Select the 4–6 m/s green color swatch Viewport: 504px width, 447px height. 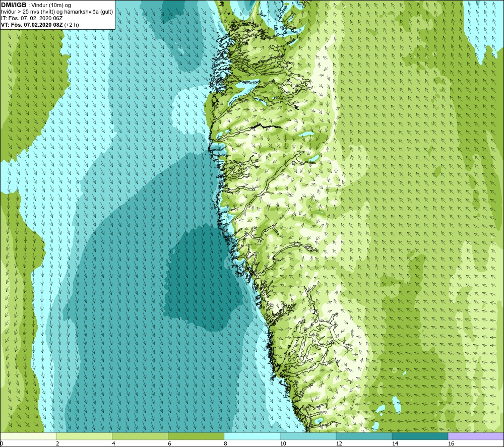click(140, 436)
